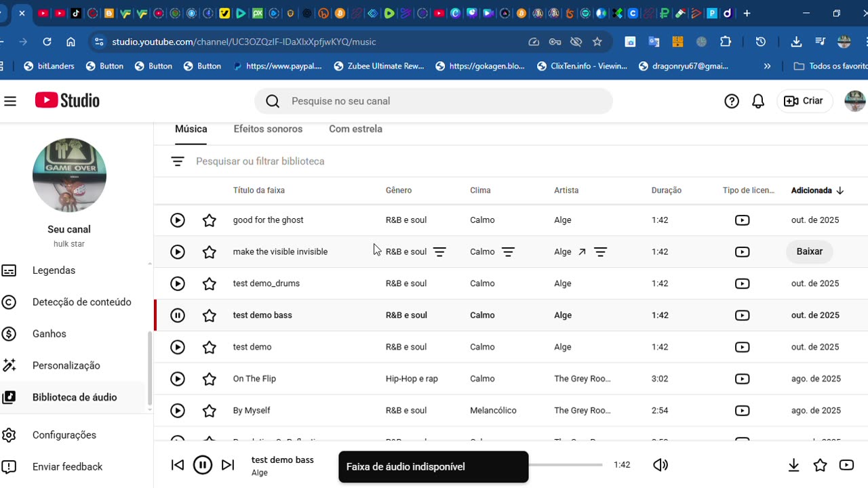Filter by Calmo mood

(508, 252)
